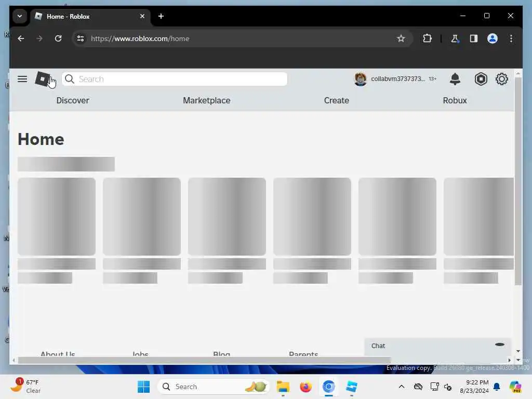Open the collabvm3737373 profile link

click(x=397, y=79)
